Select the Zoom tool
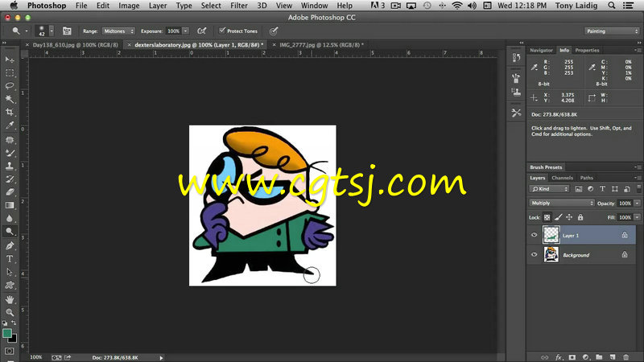 click(10, 313)
